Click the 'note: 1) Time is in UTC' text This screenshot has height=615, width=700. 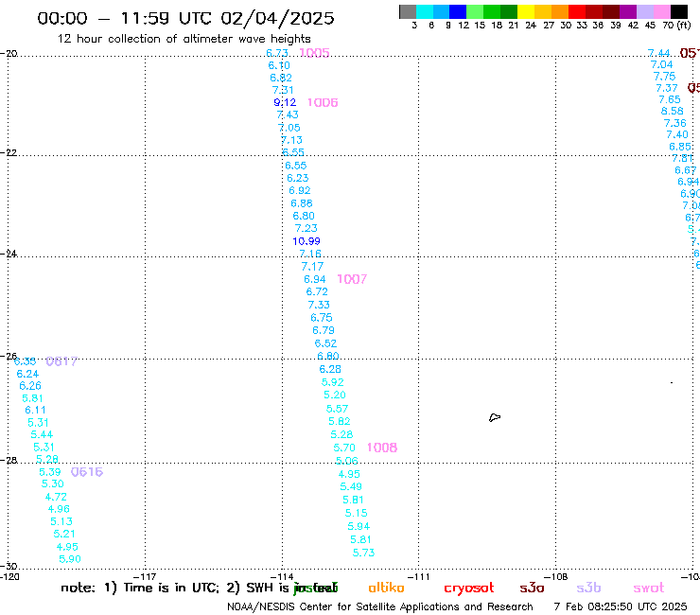click(140, 588)
